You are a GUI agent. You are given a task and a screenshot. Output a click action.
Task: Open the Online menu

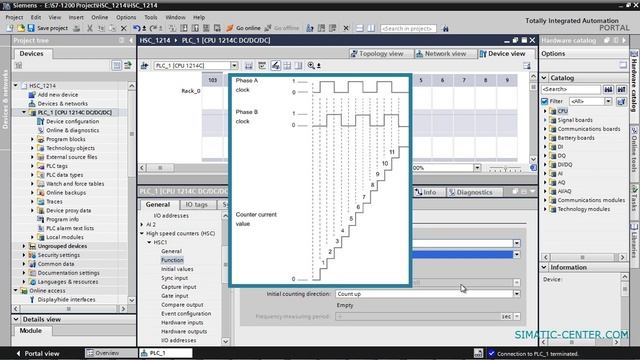(x=100, y=17)
